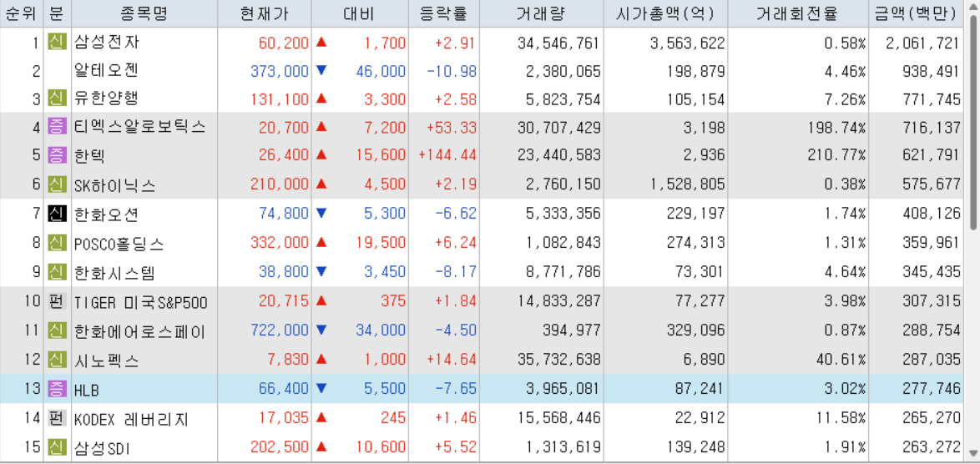Screen dimensions: 980x464
Task: Click HLB amount 277,746
Action: 932,389
